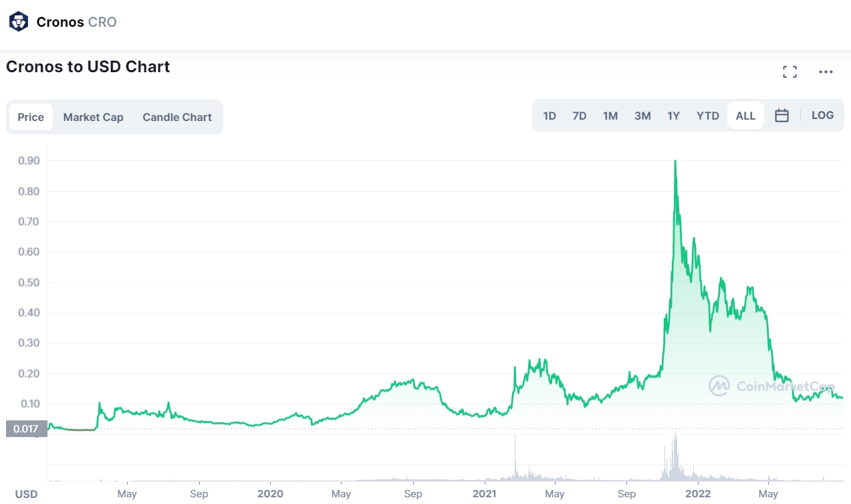Select the 1D time range
This screenshot has height=504, width=851.
coord(550,116)
